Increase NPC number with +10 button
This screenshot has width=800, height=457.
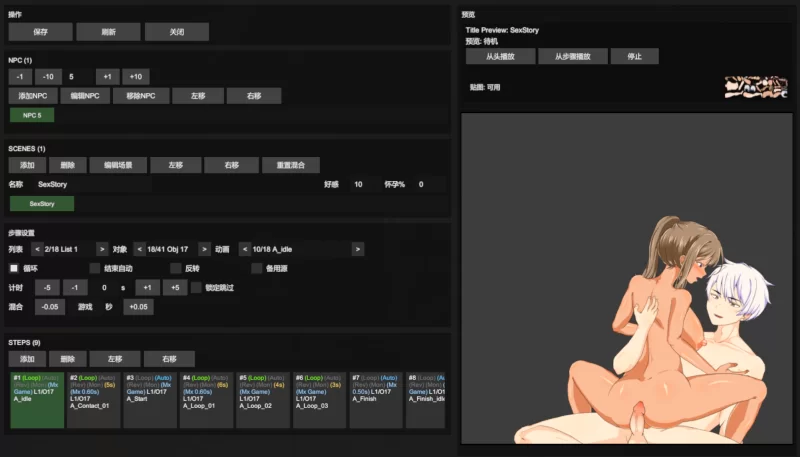point(136,77)
